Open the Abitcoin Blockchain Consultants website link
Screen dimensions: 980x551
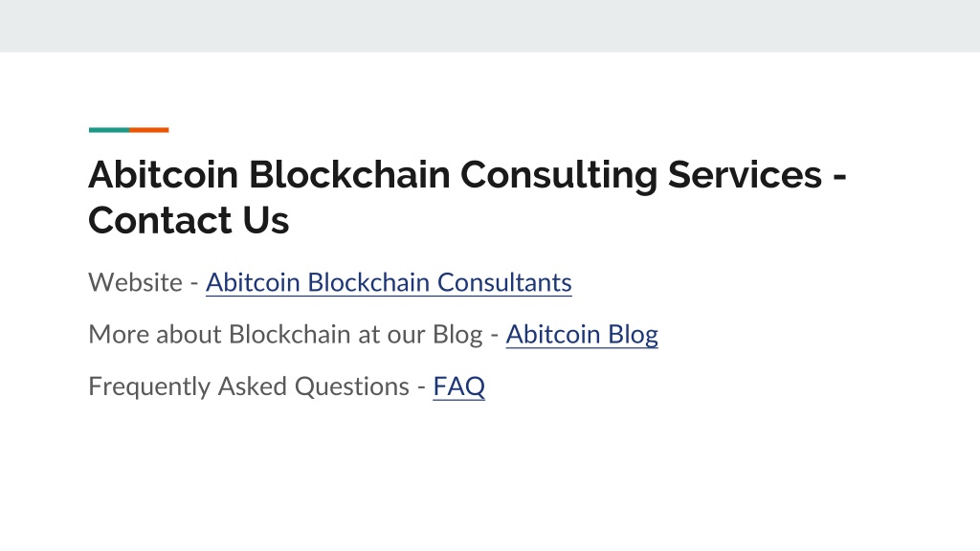pyautogui.click(x=389, y=282)
